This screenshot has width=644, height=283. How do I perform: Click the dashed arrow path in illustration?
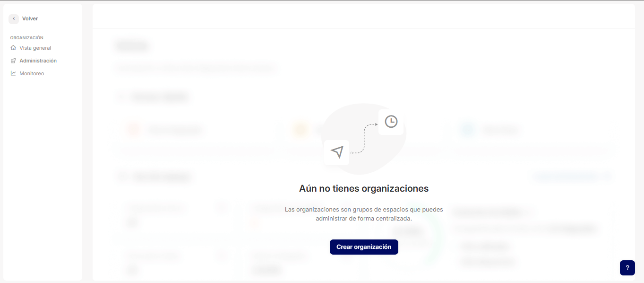click(364, 138)
